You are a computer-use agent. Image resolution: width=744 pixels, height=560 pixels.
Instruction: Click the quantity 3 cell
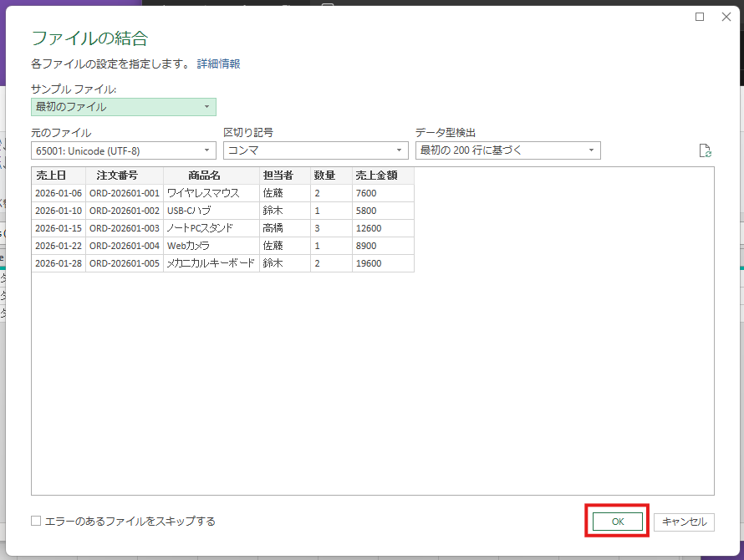coord(331,228)
